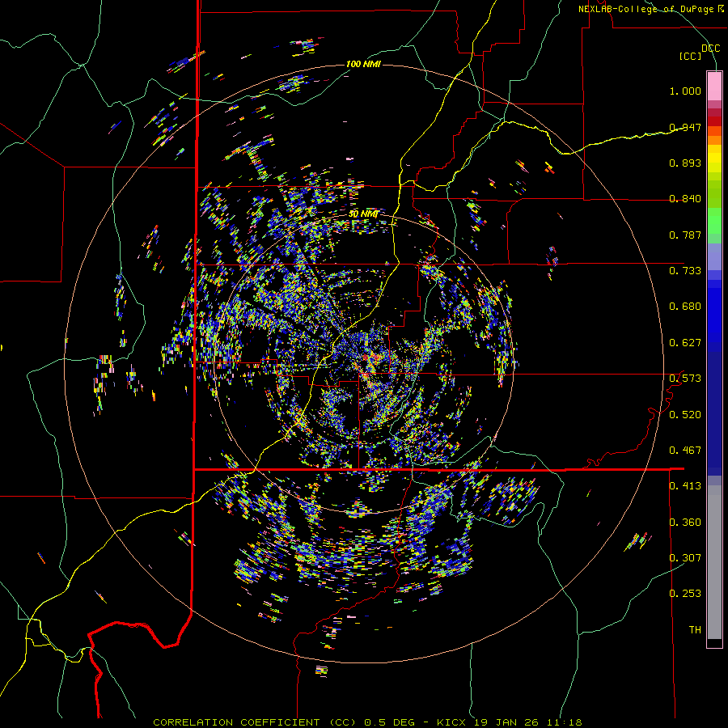
Task: Click the KICX station identifier in caption
Action: point(453,722)
